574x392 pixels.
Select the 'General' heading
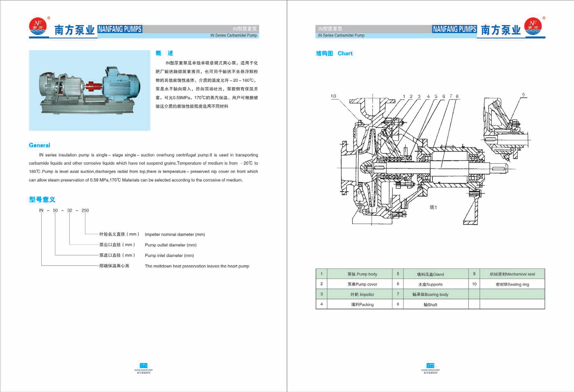coord(40,145)
